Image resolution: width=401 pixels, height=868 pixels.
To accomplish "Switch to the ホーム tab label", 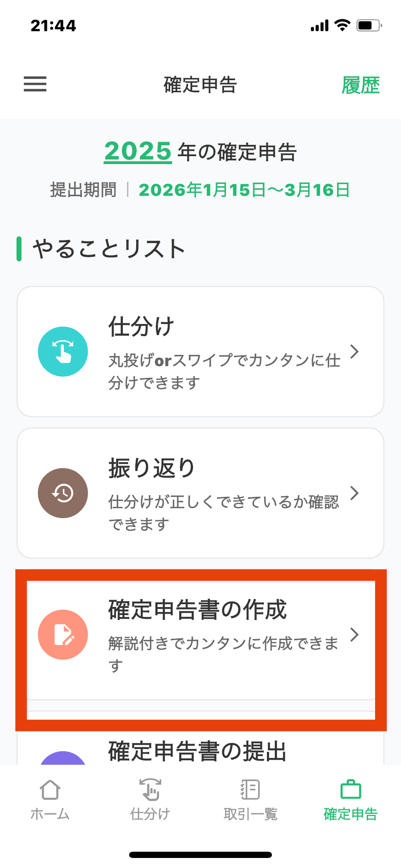I will 50,814.
